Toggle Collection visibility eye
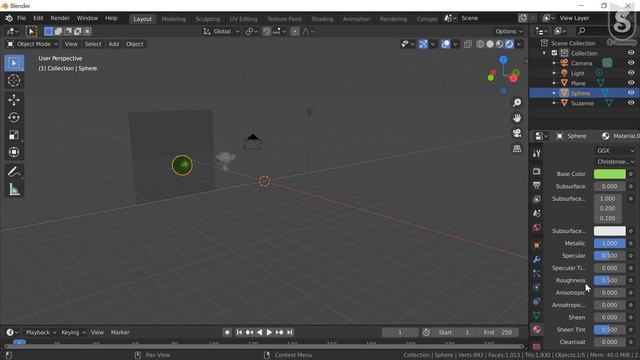The image size is (640, 360). point(631,53)
